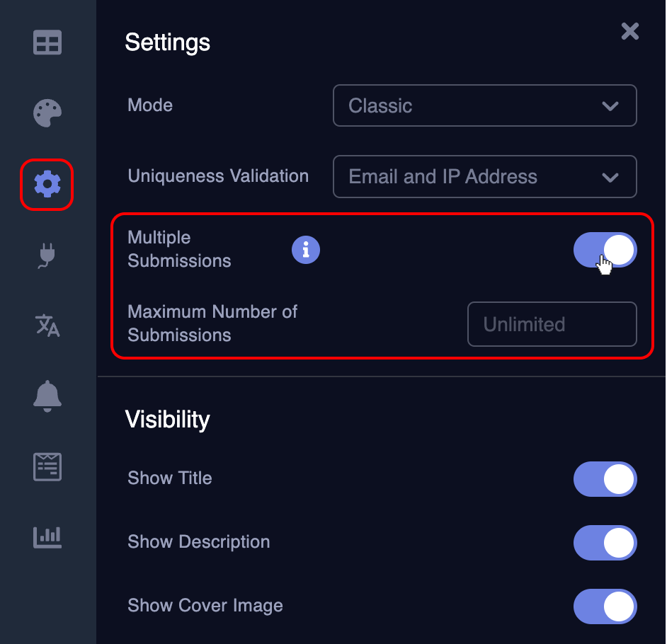Screen dimensions: 667x644
Task: Disable Multiple Submissions
Action: pyautogui.click(x=605, y=250)
